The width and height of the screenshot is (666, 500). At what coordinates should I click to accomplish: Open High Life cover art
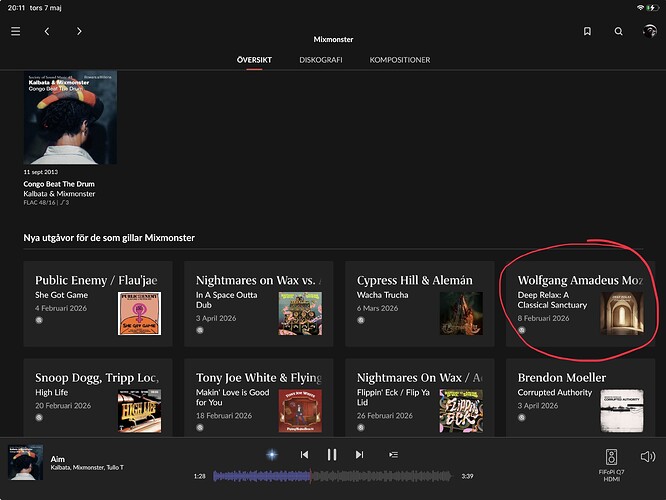tap(139, 411)
